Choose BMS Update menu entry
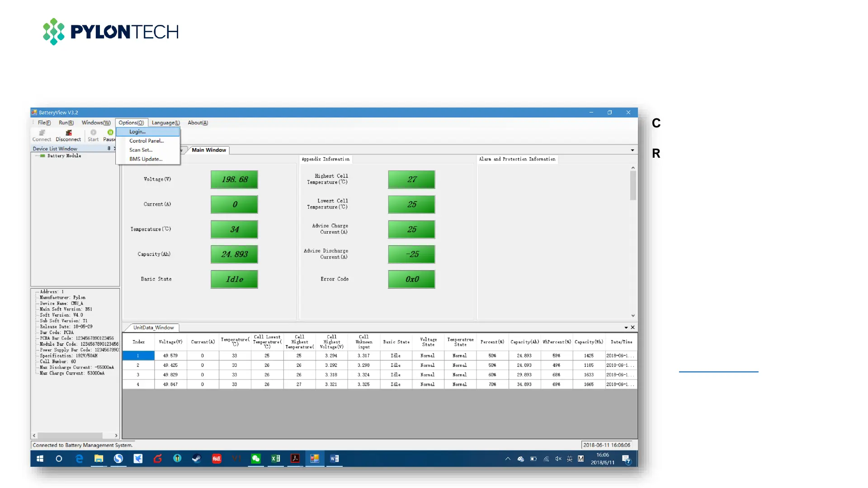 pyautogui.click(x=146, y=159)
